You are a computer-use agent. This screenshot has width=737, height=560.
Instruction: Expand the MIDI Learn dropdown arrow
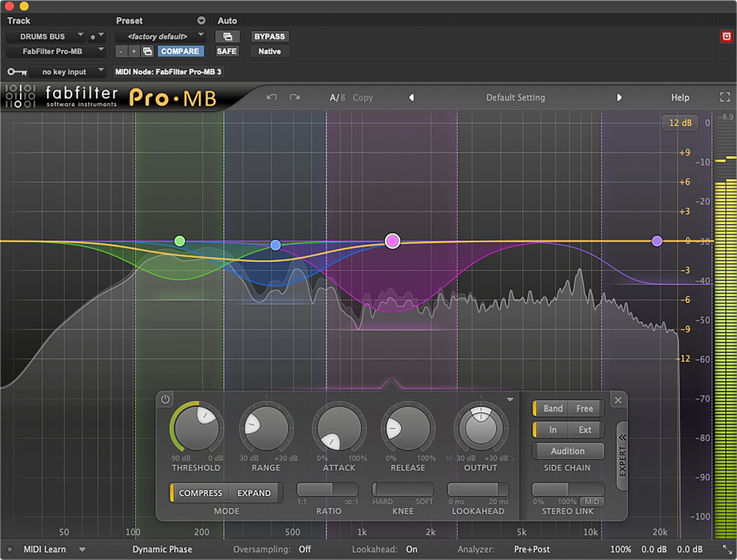[83, 550]
